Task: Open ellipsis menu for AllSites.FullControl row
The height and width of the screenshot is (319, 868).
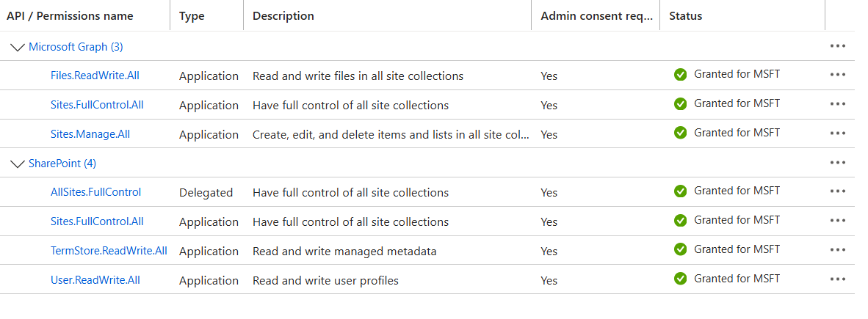Action: point(838,191)
